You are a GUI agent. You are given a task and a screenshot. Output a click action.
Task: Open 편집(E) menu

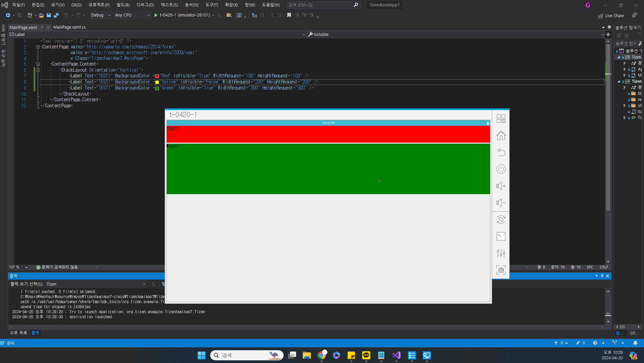(38, 5)
